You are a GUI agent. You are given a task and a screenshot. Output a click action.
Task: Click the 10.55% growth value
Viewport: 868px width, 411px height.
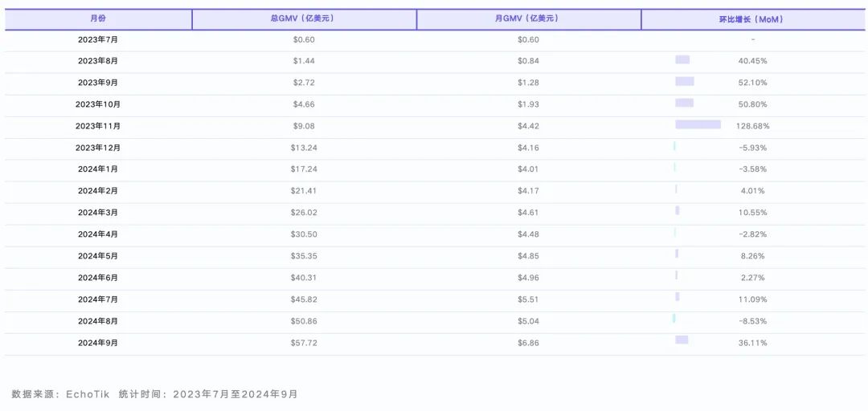[753, 213]
